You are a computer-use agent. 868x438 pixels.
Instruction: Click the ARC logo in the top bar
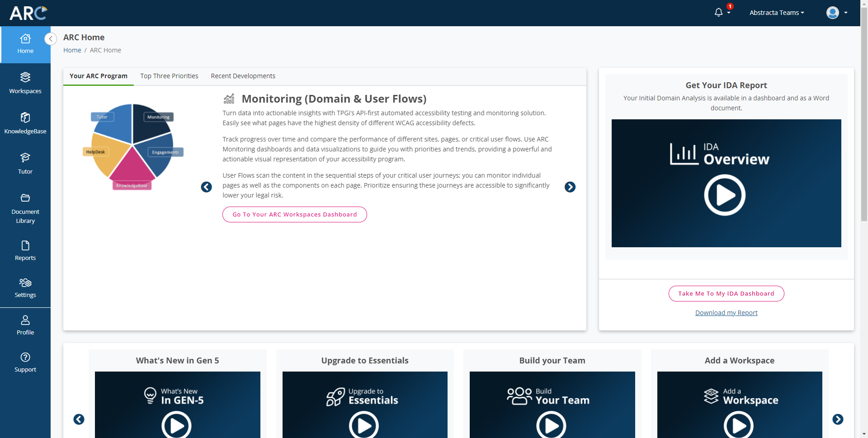(x=28, y=13)
